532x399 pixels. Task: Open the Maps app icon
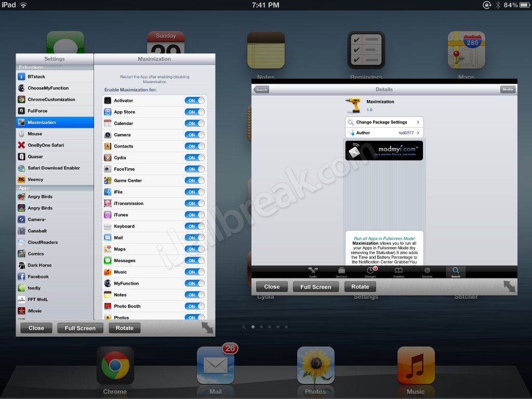point(466,50)
